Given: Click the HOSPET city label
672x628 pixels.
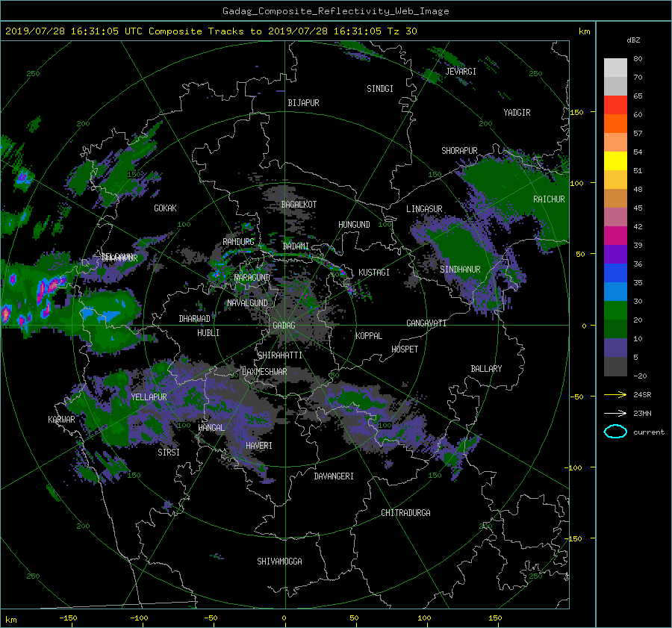Looking at the screenshot, I should click(x=405, y=349).
